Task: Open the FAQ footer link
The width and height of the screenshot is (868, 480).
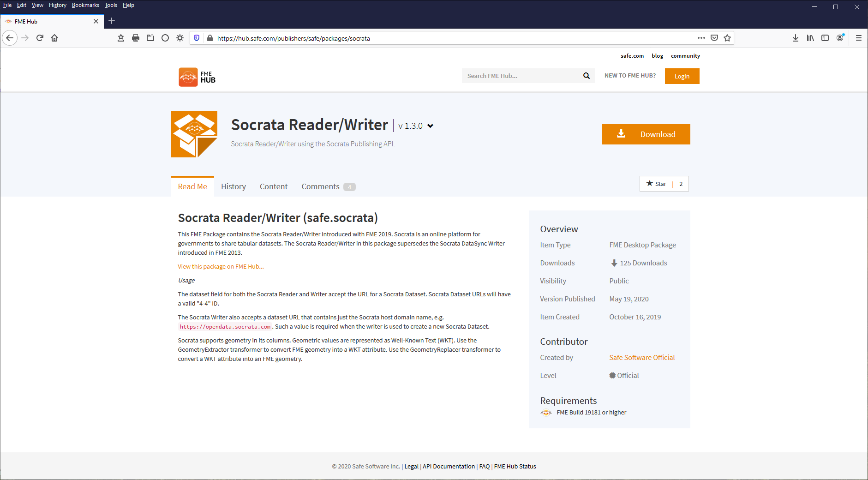Action: [485, 467]
